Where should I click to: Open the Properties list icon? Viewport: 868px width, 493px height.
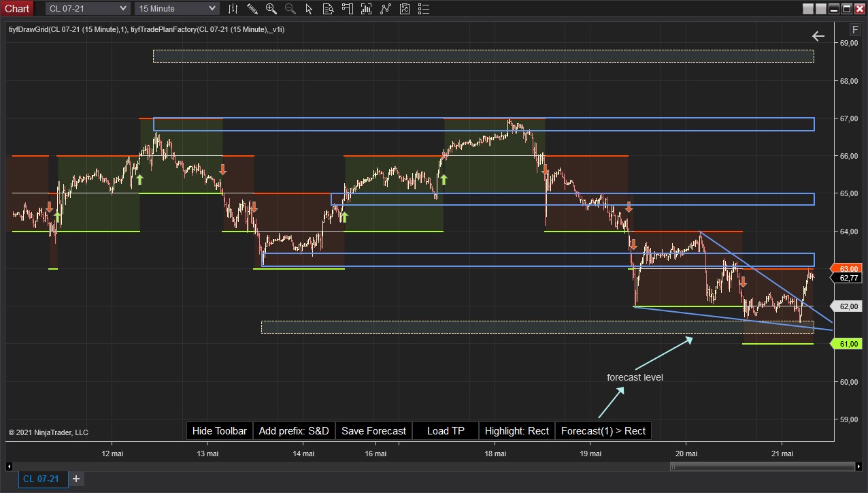pos(424,8)
